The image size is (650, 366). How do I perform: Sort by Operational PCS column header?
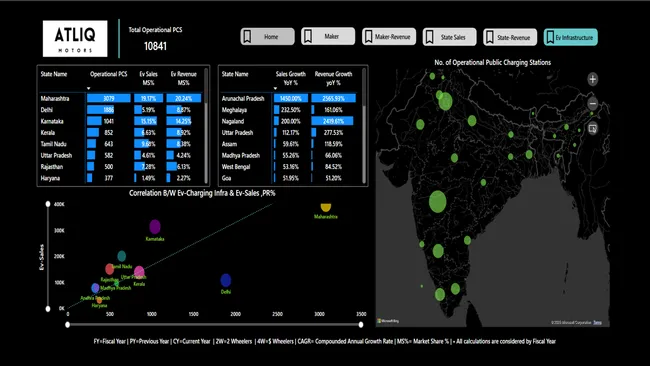(x=109, y=74)
